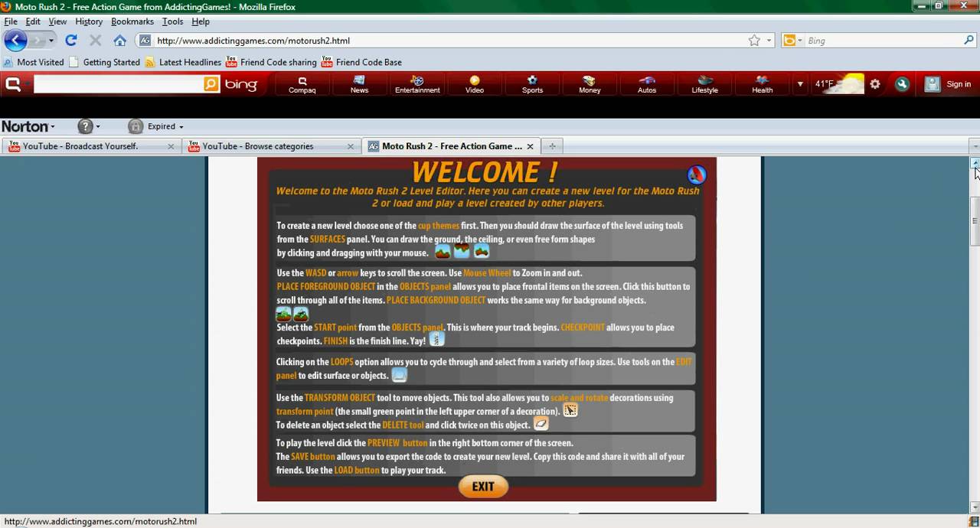Open Getting Started bookmark
Screen dimensions: 980x528
104,62
